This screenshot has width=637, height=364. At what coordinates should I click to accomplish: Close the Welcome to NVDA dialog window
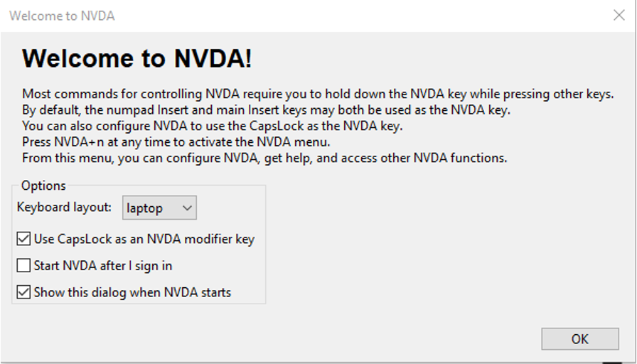click(x=619, y=16)
